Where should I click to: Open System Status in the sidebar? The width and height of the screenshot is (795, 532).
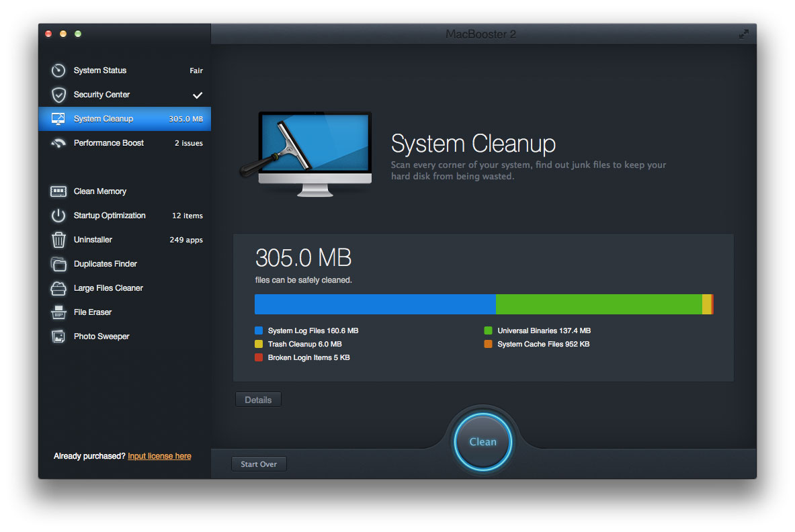pyautogui.click(x=125, y=71)
